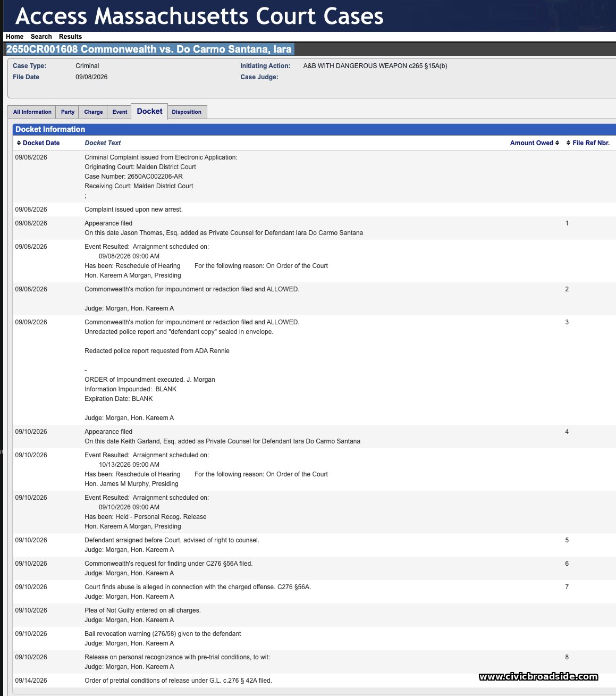Viewport: 616px width, 696px height.
Task: Click the 09/09/2026 docket date
Action: (x=31, y=322)
